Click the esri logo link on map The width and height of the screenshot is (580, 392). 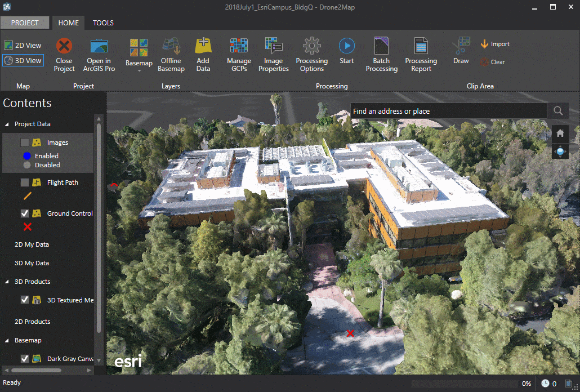128,360
